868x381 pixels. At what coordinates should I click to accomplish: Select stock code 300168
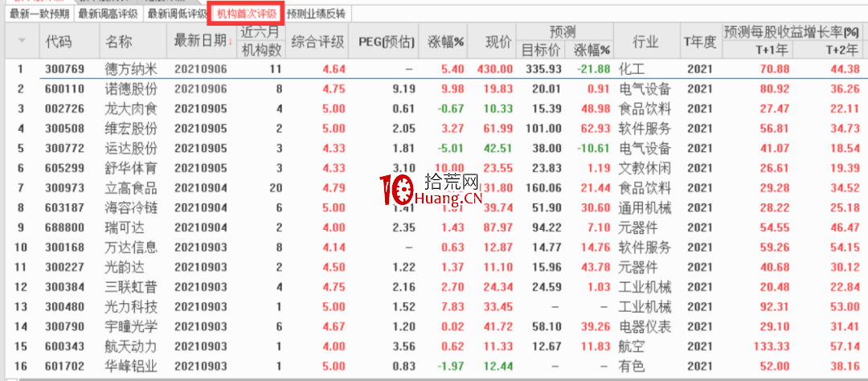pos(65,248)
